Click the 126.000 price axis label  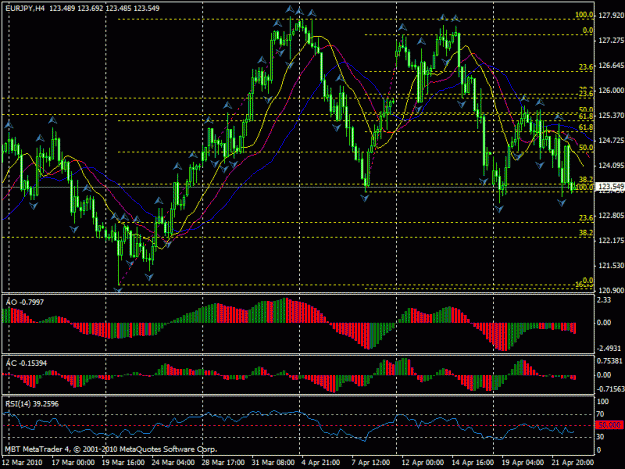611,90
